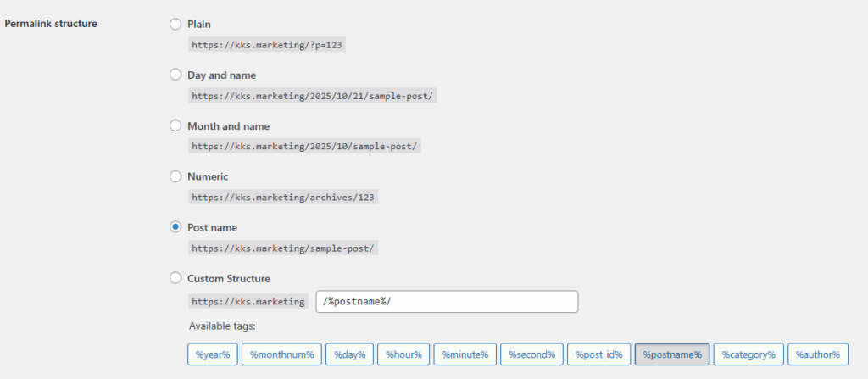The image size is (868, 379).
Task: Add the %second% tag button
Action: pyautogui.click(x=531, y=354)
